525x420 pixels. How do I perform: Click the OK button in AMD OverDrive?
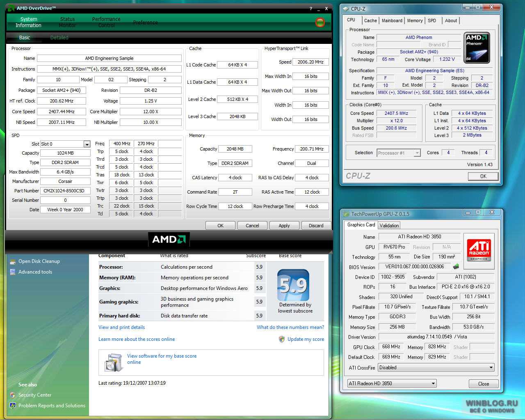(x=220, y=226)
